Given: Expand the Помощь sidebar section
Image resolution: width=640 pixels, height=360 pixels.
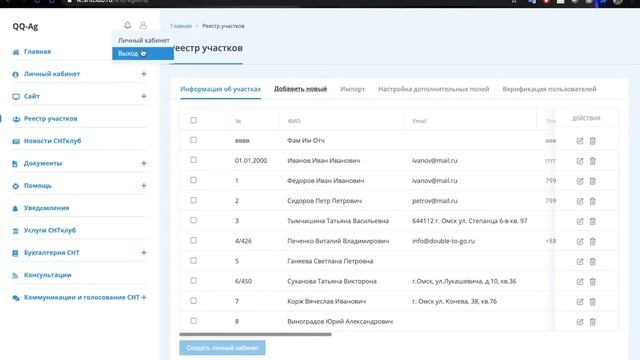Looking at the screenshot, I should [x=144, y=186].
